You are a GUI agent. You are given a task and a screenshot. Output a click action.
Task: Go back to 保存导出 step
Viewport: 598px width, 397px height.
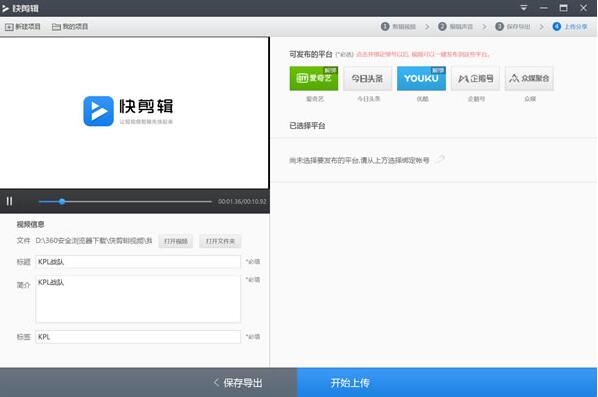click(238, 383)
